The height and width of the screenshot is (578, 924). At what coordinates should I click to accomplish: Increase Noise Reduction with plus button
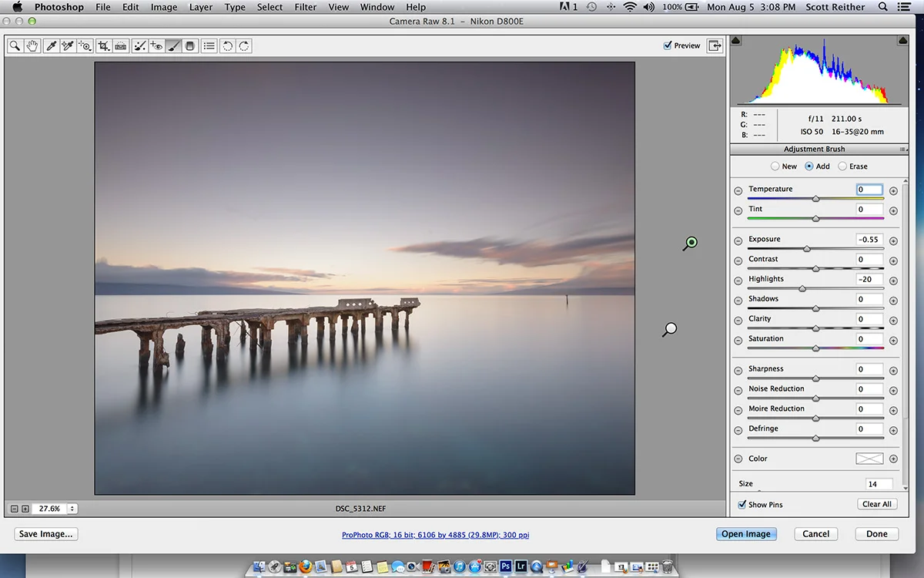[893, 390]
